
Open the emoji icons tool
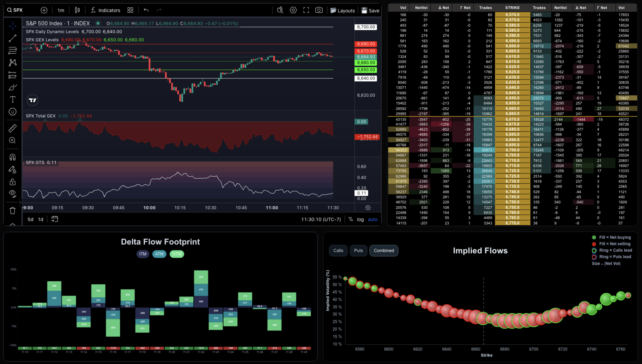(13, 111)
